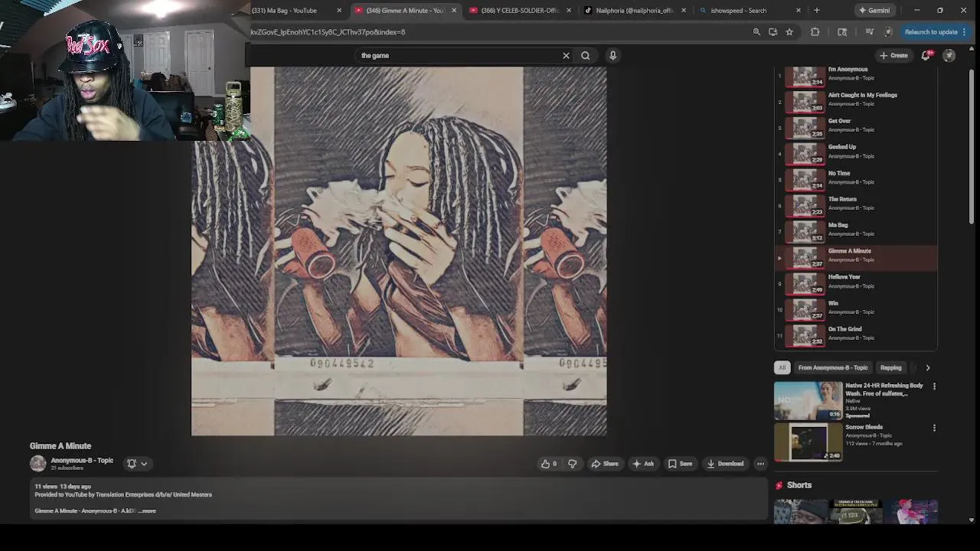Close the ishowspeed Search tab
Image resolution: width=980 pixels, height=551 pixels.
[x=799, y=10]
